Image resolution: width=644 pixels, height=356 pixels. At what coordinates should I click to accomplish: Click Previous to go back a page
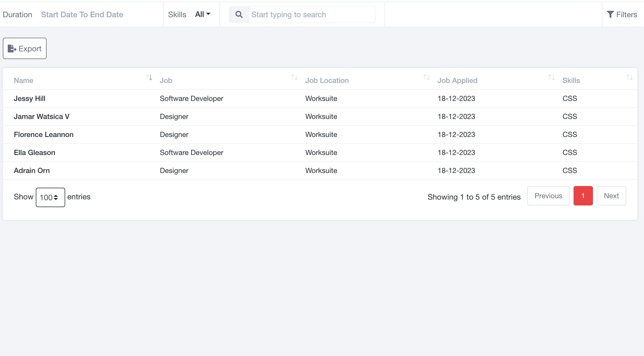pyautogui.click(x=548, y=195)
